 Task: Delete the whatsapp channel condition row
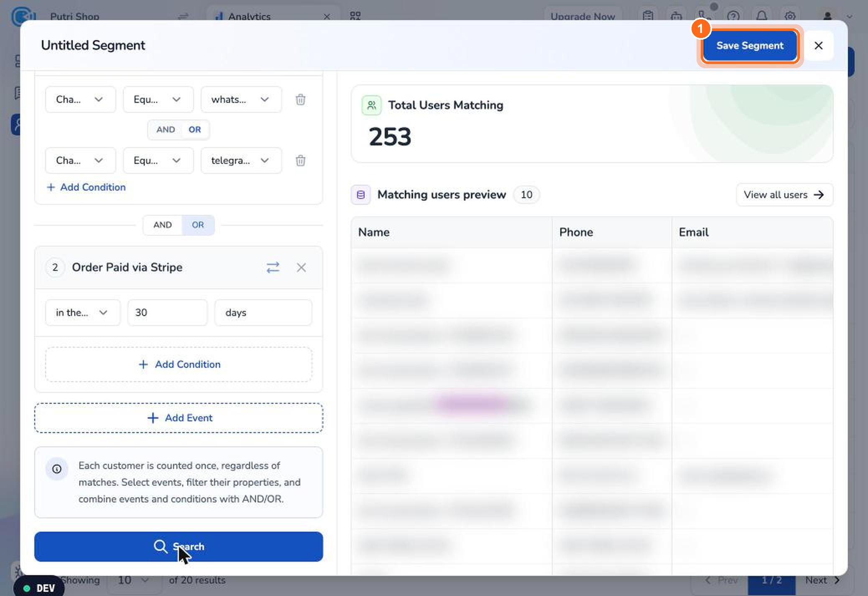coord(300,99)
